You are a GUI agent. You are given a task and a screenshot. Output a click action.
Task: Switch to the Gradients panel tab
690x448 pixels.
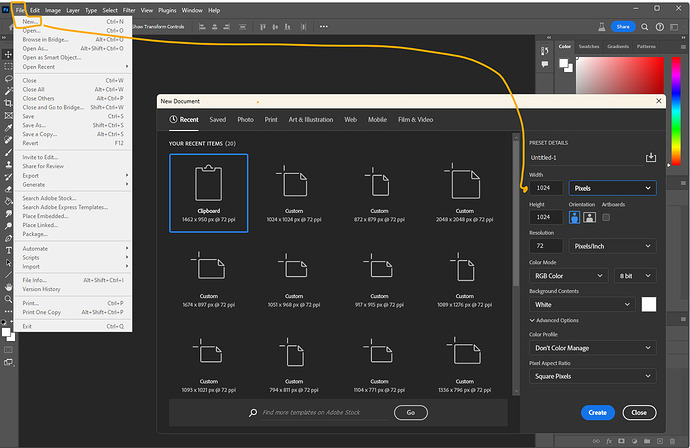tap(618, 46)
